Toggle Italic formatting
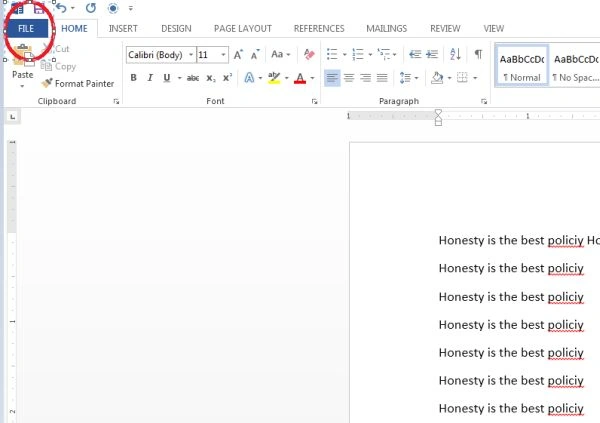The image size is (600, 423). click(x=150, y=78)
